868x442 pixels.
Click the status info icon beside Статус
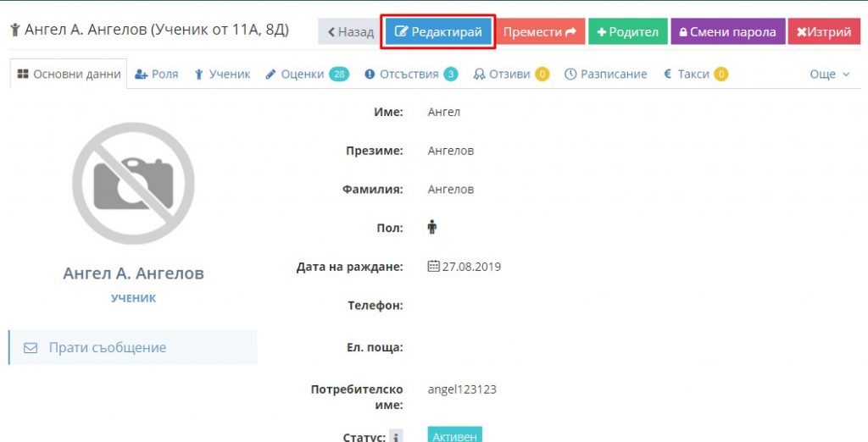(x=396, y=436)
